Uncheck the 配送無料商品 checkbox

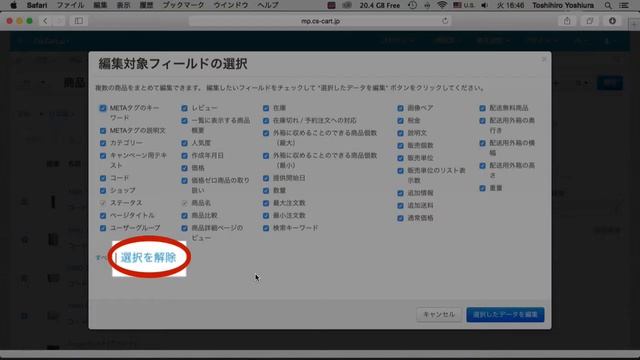(482, 108)
